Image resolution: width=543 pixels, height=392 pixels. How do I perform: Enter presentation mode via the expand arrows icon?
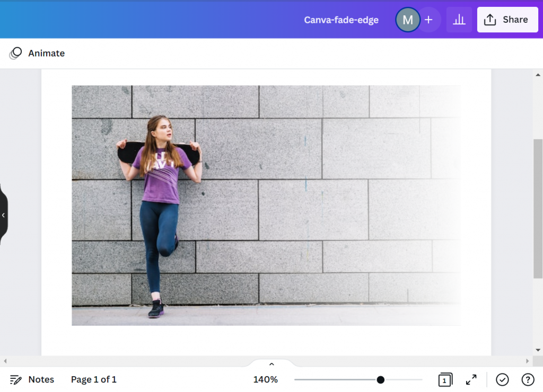click(x=471, y=379)
